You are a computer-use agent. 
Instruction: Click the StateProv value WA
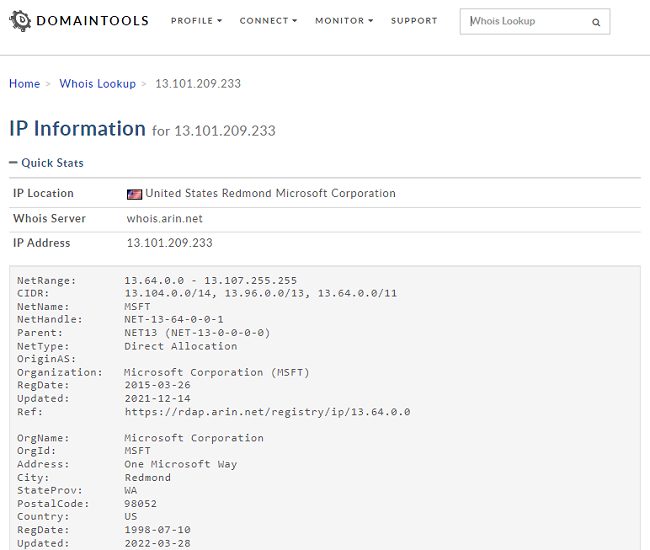(131, 490)
